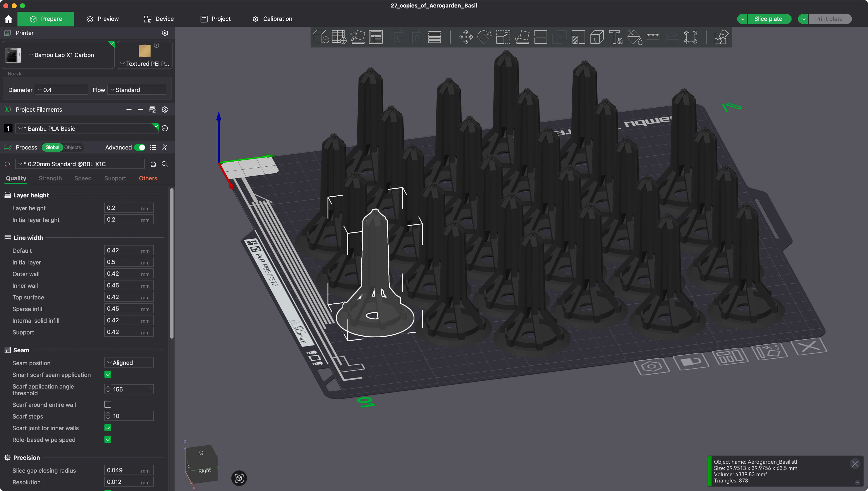The image size is (868, 491).
Task: Open Project Filaments settings gear
Action: point(165,110)
